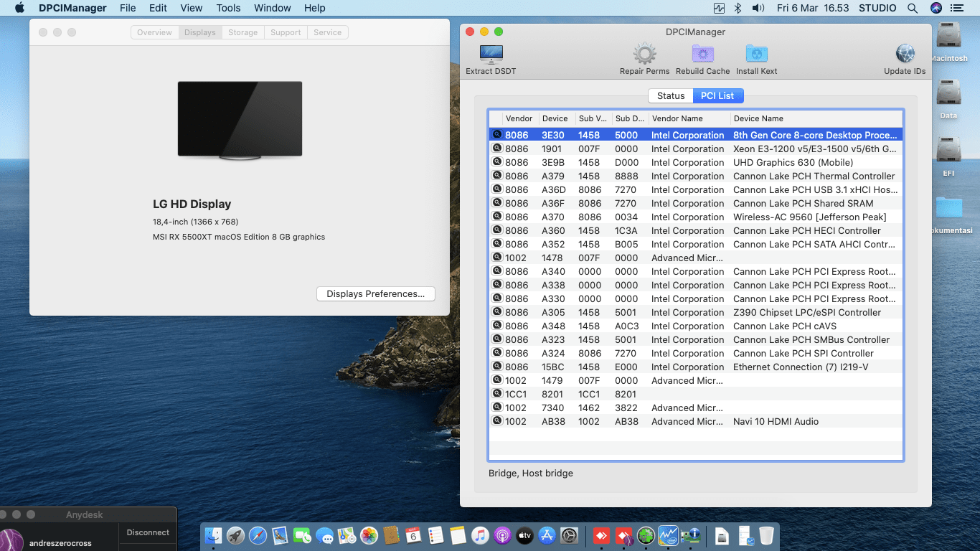Open the Bluetooth status menu icon
This screenshot has height=551, width=980.
[x=738, y=8]
